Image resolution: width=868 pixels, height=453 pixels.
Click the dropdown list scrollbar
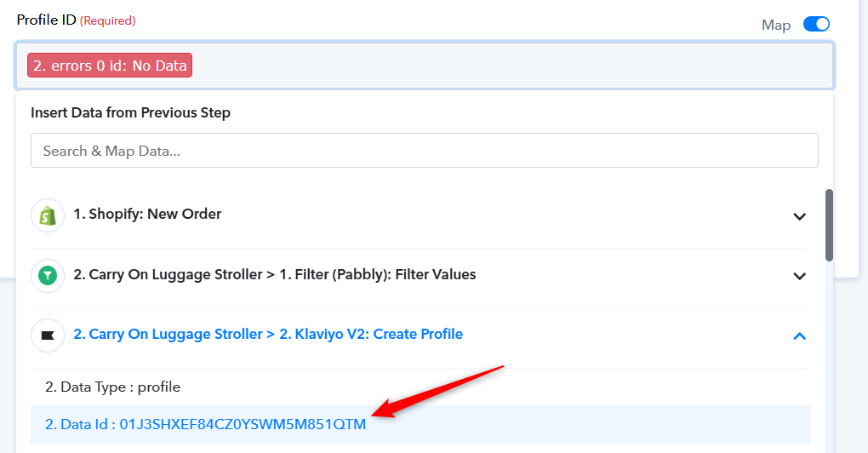click(829, 225)
